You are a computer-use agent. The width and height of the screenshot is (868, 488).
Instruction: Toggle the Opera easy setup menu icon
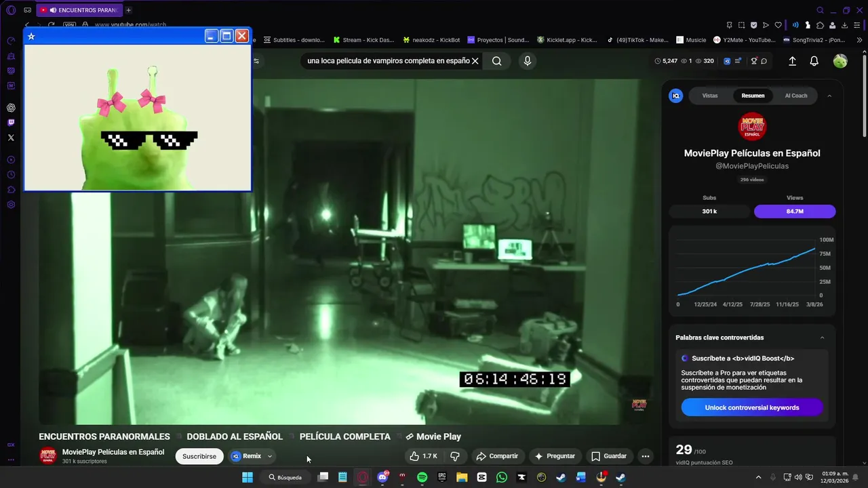(858, 25)
